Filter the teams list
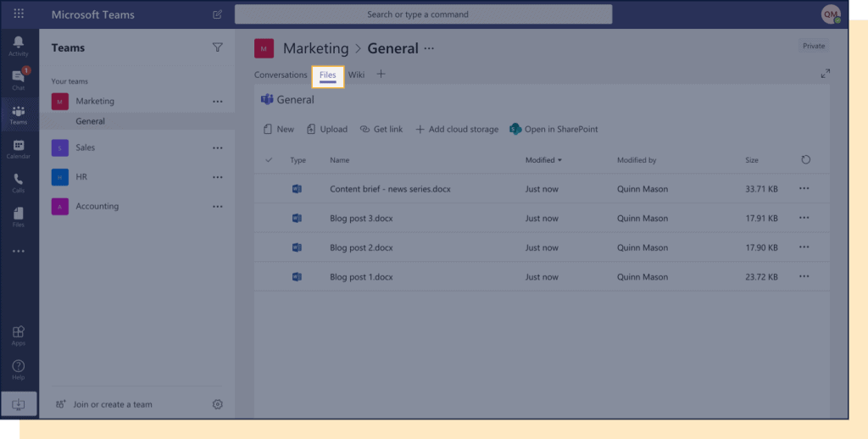Viewport: 868px width, 439px height. pos(218,47)
